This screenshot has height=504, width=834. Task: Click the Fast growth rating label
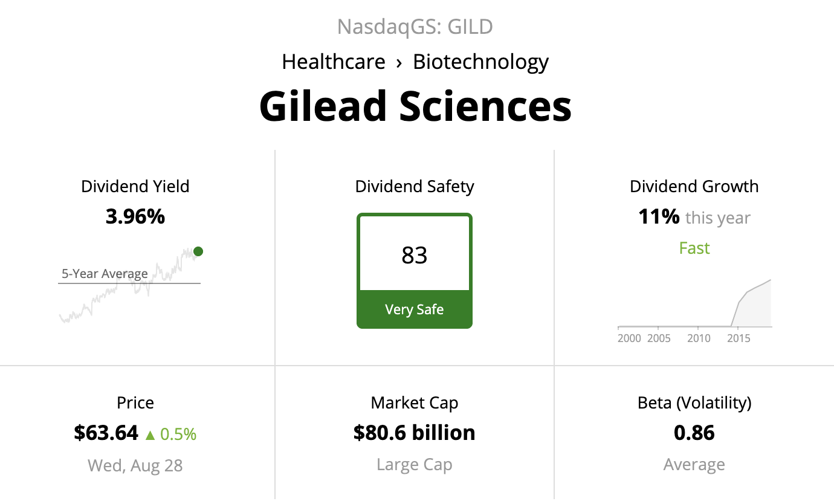[694, 248]
